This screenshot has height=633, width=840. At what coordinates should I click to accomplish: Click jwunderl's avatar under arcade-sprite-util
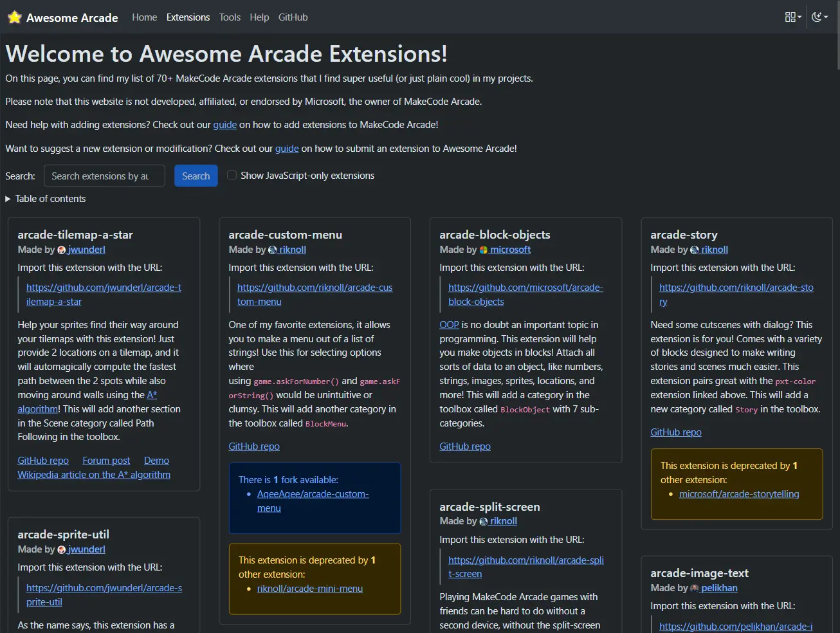click(61, 549)
